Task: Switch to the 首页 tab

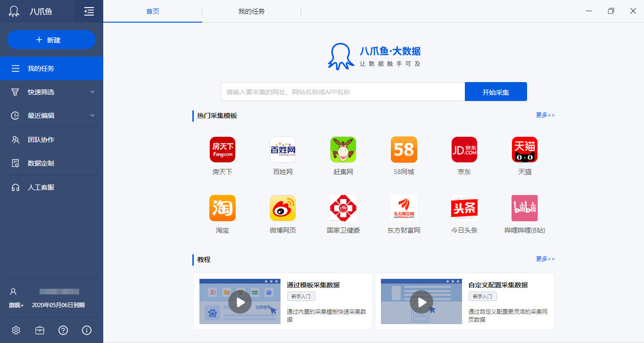Action: point(153,11)
